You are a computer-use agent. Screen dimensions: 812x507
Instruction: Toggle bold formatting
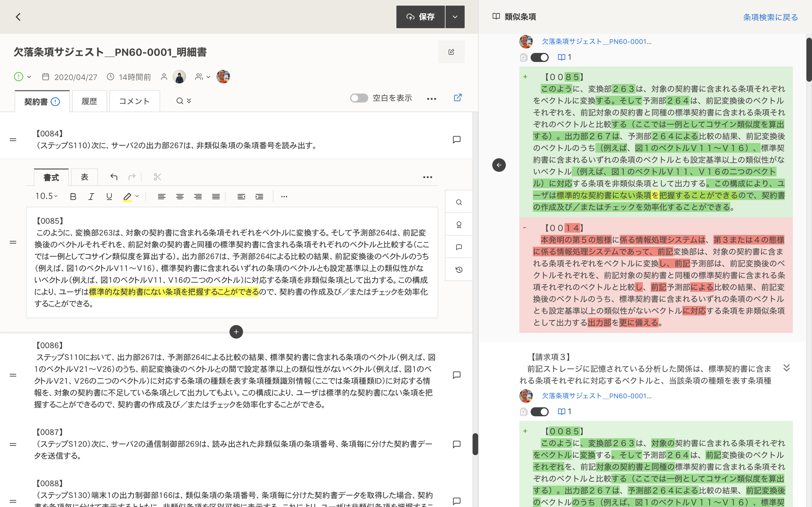(73, 197)
